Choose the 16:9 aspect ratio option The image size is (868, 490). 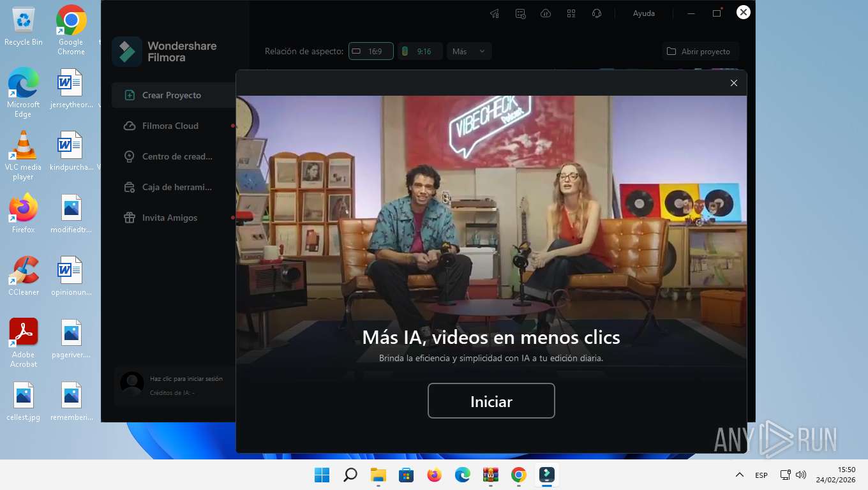[x=370, y=51]
